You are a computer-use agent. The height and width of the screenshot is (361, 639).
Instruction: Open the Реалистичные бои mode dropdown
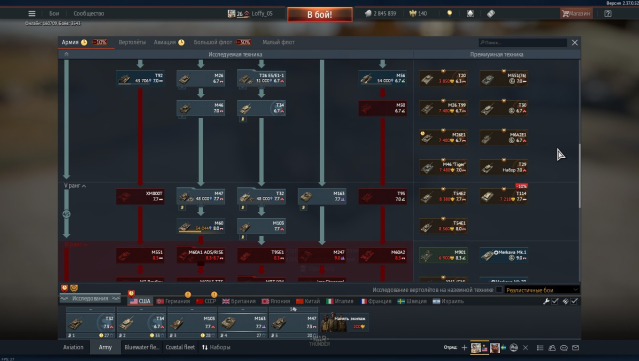click(x=542, y=290)
